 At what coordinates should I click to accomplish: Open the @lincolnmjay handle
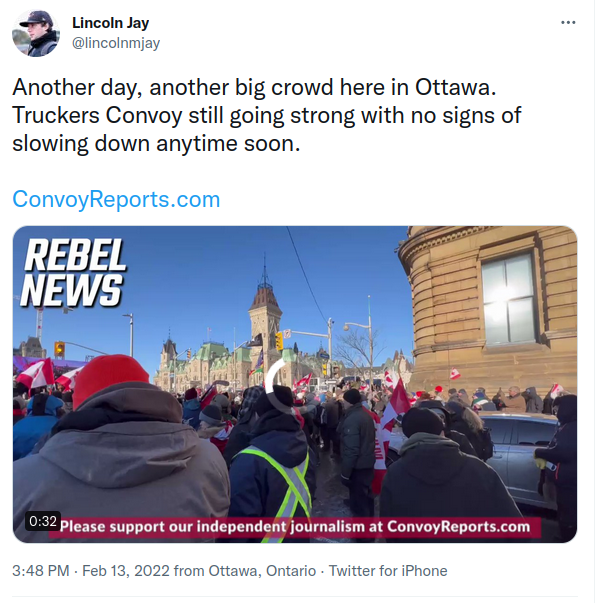116,43
